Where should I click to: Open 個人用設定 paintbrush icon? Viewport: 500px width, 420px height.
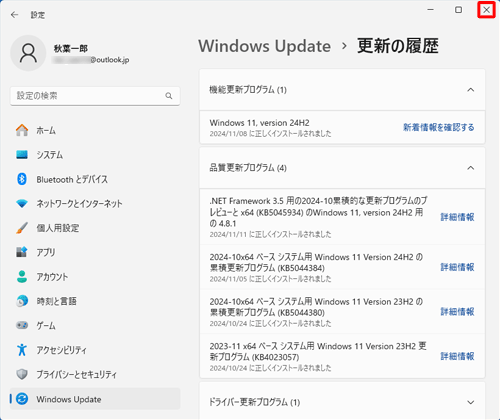pos(22,228)
